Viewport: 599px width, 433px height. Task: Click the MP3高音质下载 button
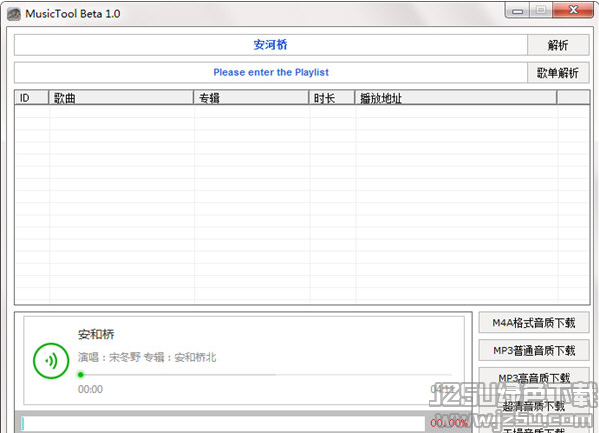[x=534, y=378]
